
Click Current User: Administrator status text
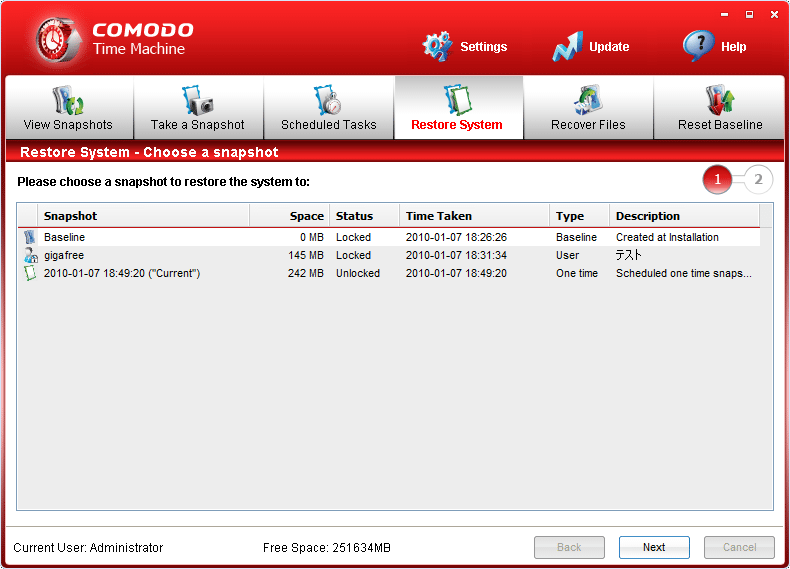pos(88,548)
